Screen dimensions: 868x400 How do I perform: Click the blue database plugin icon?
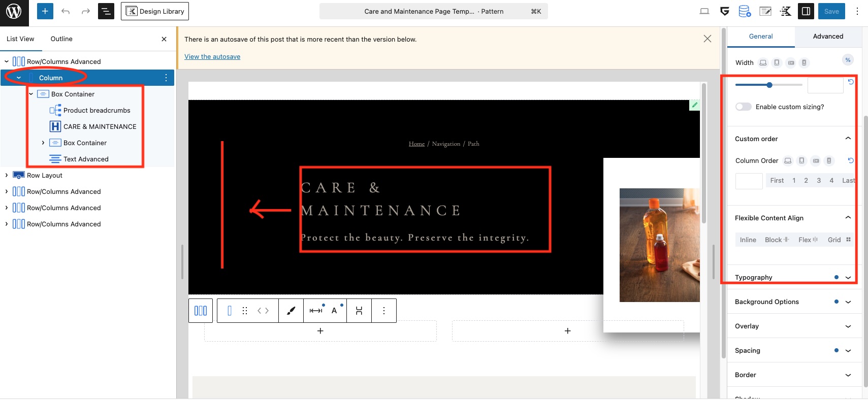click(x=745, y=11)
